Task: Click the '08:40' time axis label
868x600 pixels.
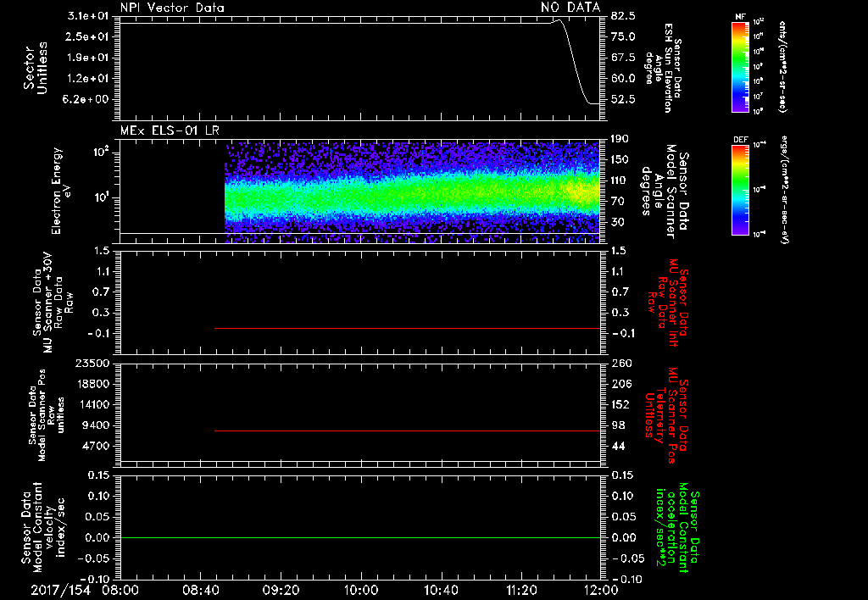Action: click(200, 590)
